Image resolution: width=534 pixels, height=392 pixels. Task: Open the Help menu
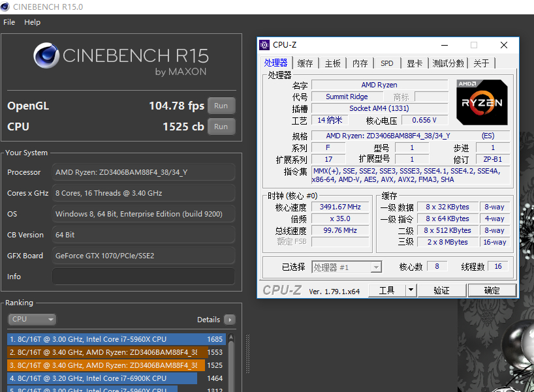coord(32,22)
